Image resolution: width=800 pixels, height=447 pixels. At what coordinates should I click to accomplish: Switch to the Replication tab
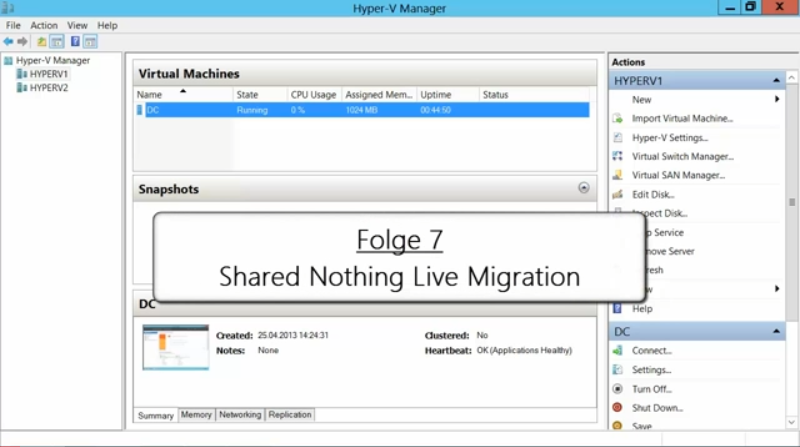(x=290, y=414)
